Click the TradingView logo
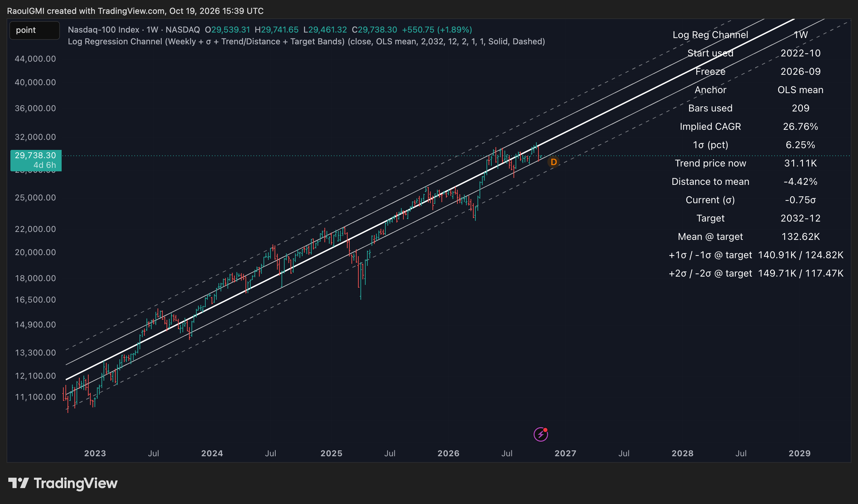 (x=63, y=483)
